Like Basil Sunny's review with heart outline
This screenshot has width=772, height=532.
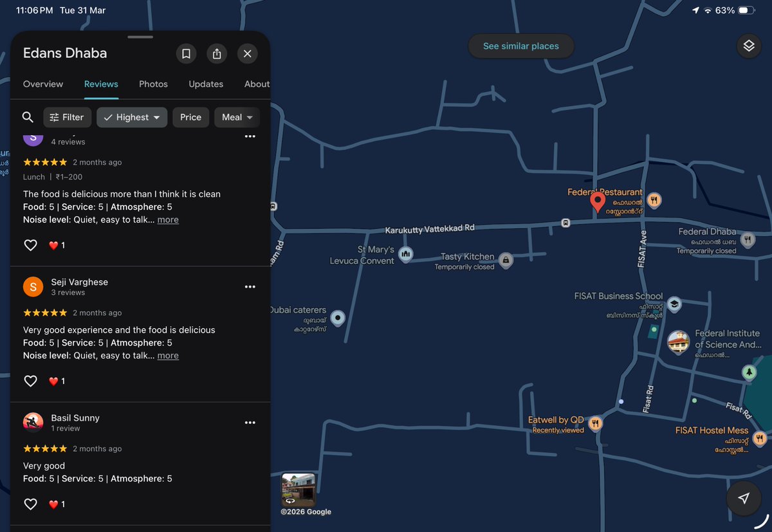[x=30, y=504]
